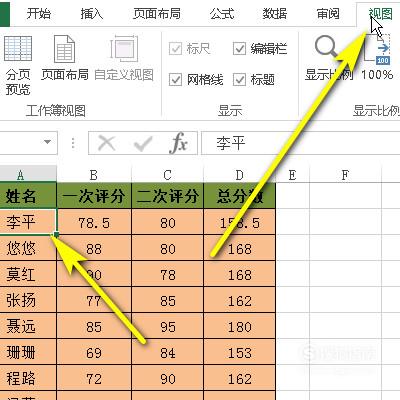Click the formula bar expand dots handle

[73, 143]
